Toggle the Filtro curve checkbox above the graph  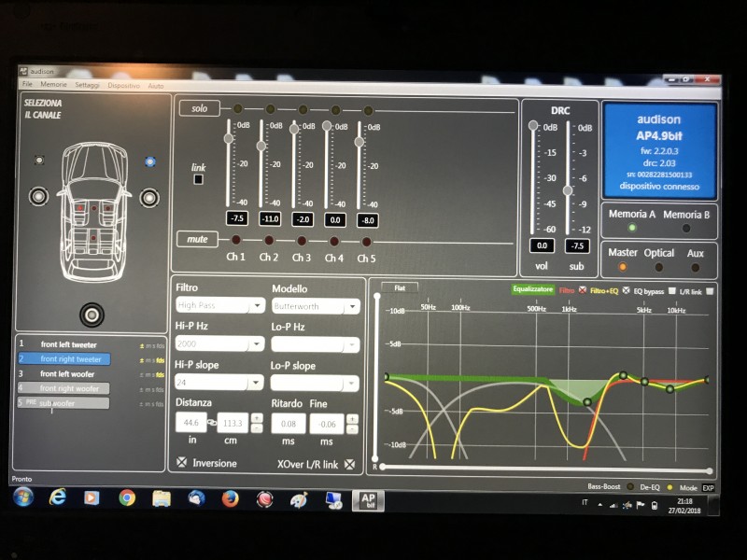582,290
